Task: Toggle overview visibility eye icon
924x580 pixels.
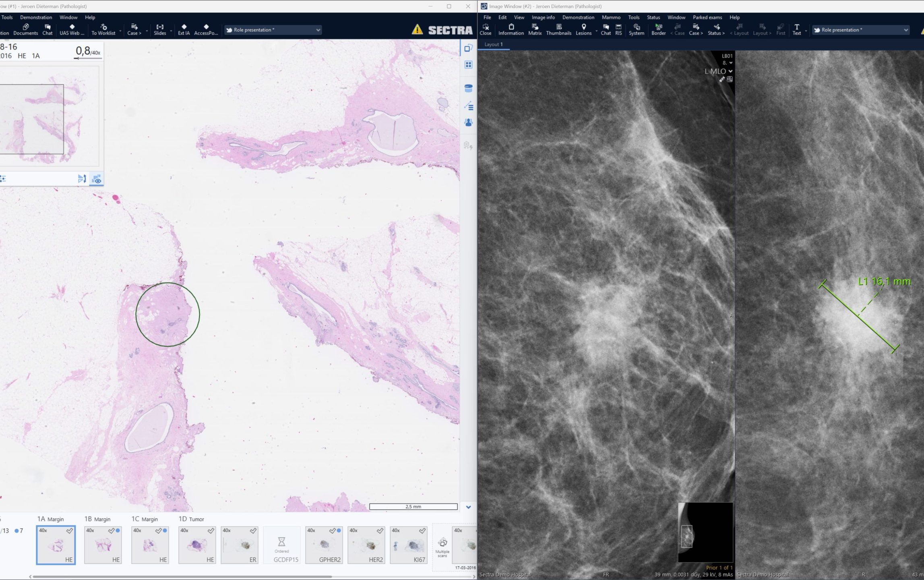Action: coord(97,179)
